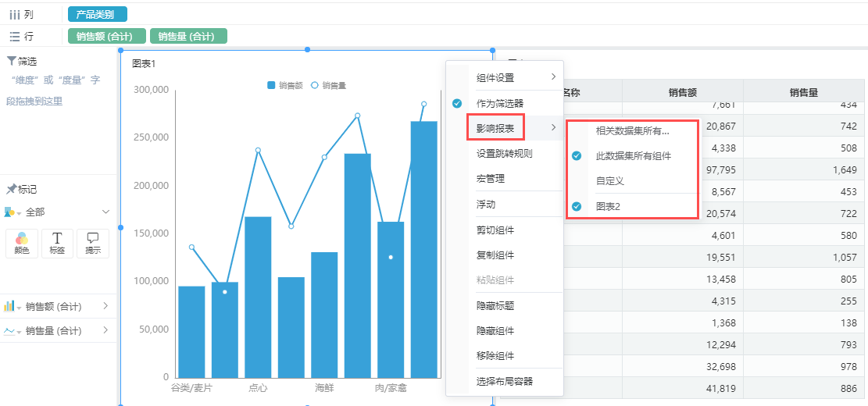Expand the 全部 marks dropdown
Screen dimensions: 868x406
[x=106, y=212]
